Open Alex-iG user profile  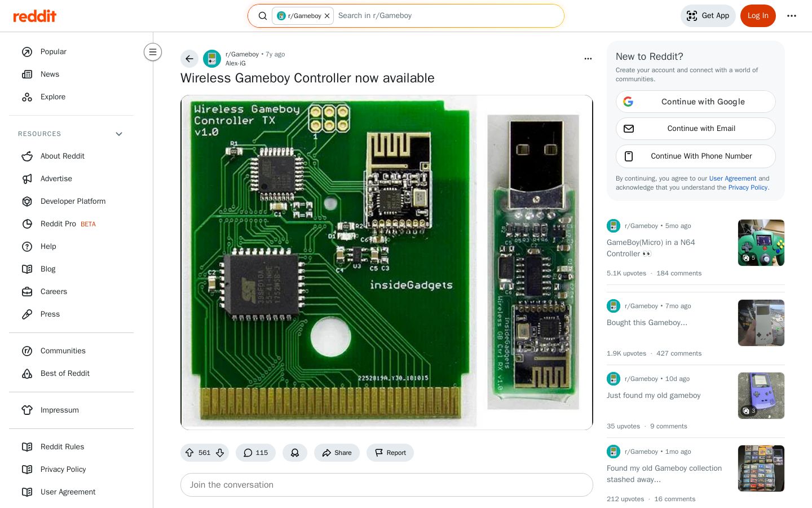[x=236, y=63]
